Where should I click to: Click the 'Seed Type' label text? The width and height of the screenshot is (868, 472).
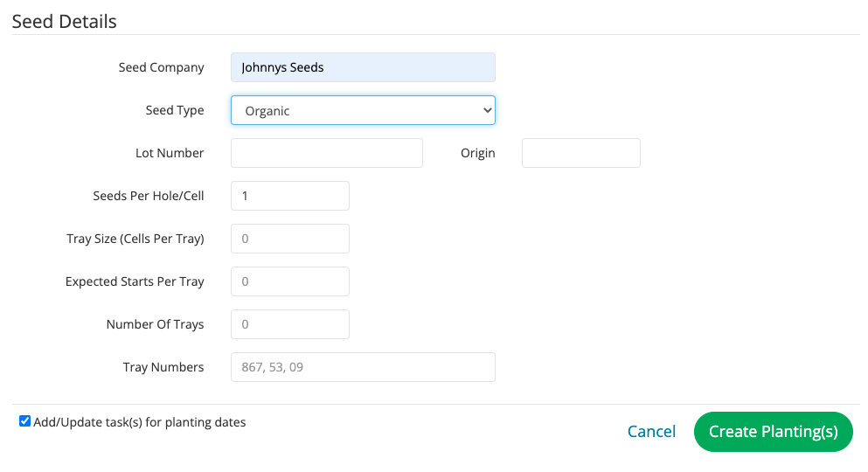[175, 110]
